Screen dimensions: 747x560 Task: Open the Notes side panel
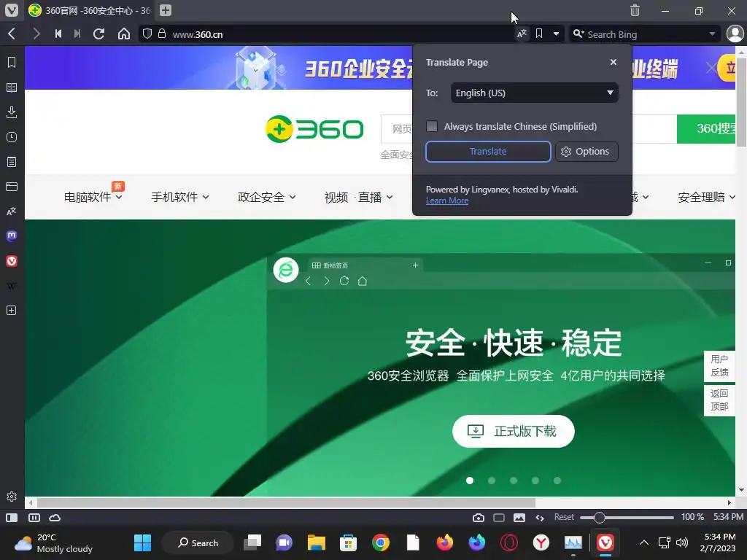coord(12,162)
